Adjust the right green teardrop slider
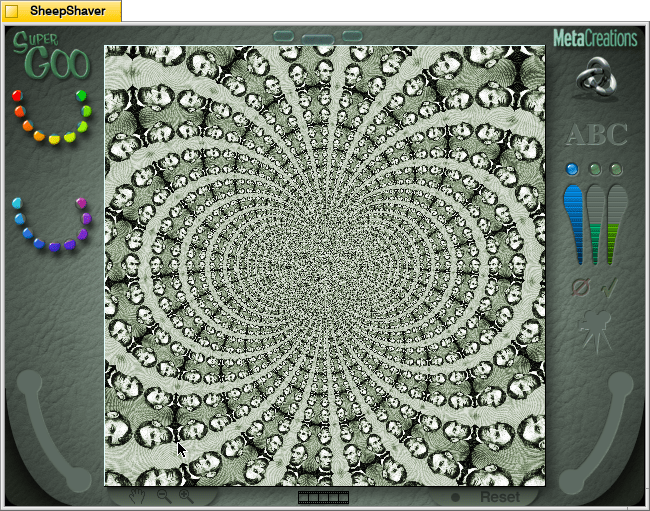 (617, 224)
